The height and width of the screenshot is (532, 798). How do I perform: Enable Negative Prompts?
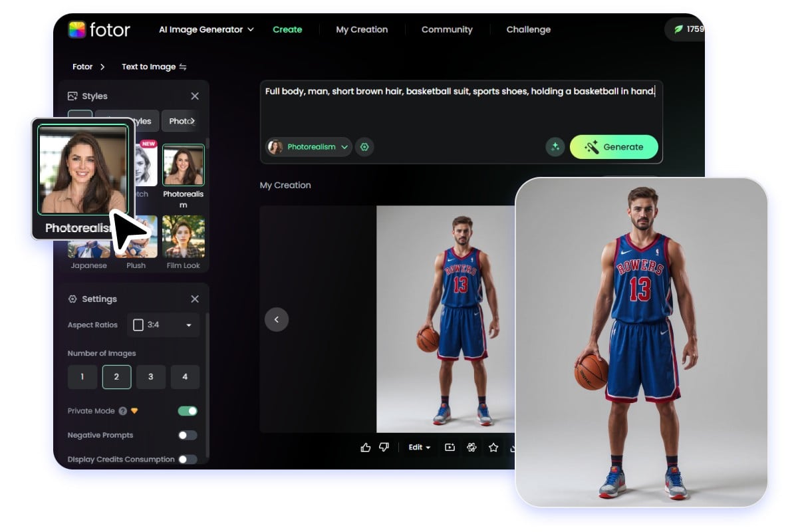[187, 435]
